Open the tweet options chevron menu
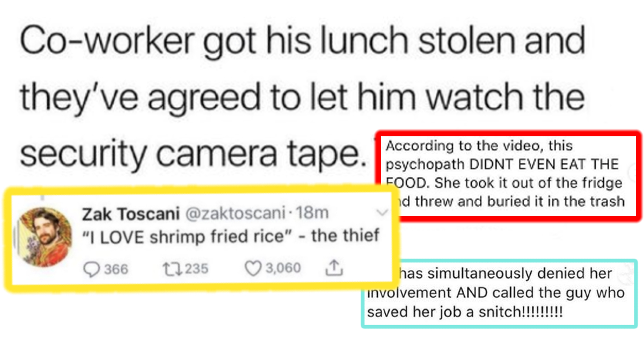The width and height of the screenshot is (644, 338). click(383, 214)
